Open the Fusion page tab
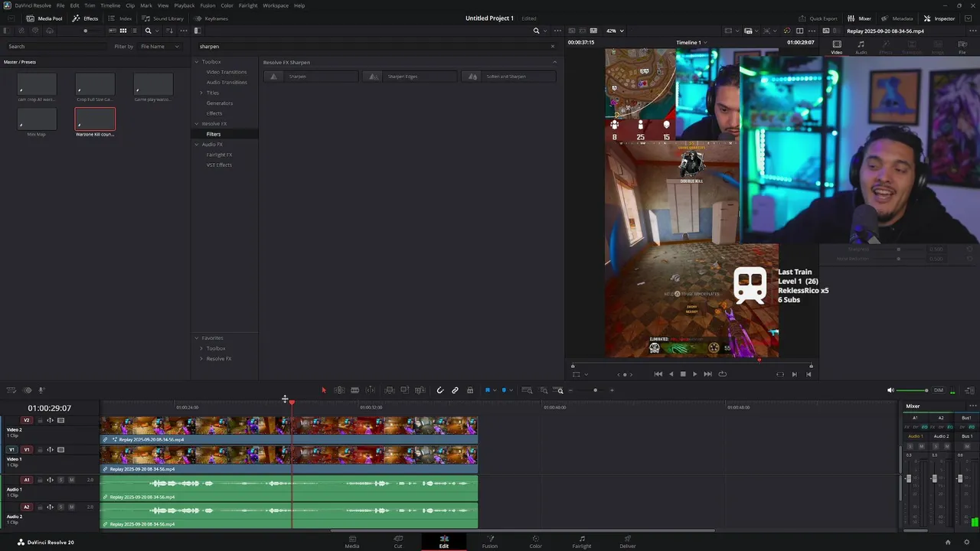This screenshot has width=980, height=551. click(x=490, y=541)
